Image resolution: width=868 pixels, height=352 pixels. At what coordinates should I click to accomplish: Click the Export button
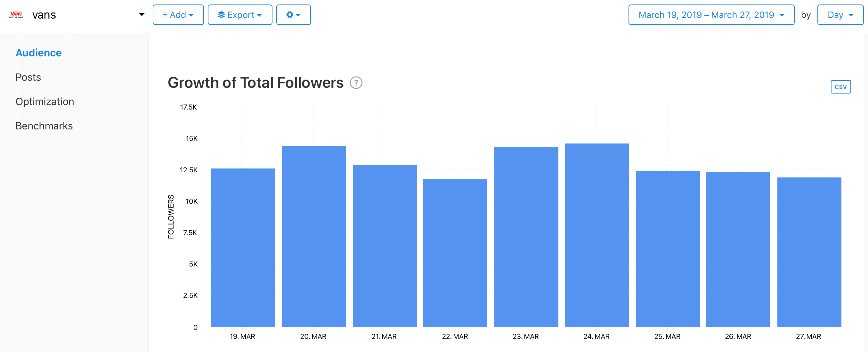[x=239, y=15]
